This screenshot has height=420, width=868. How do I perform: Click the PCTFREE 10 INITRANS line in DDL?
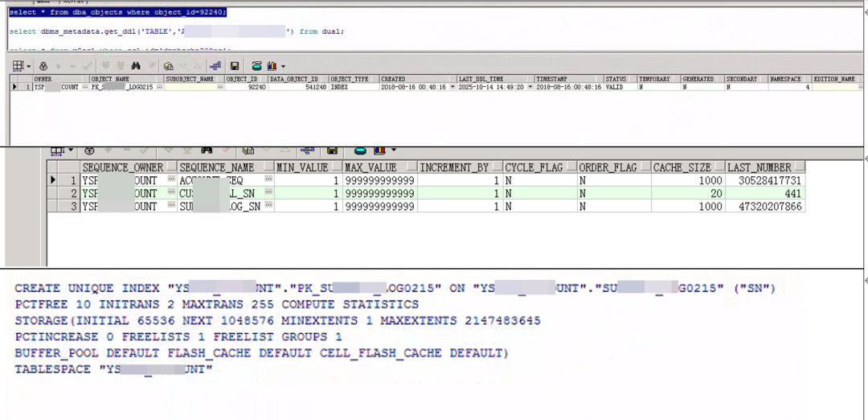pyautogui.click(x=216, y=304)
